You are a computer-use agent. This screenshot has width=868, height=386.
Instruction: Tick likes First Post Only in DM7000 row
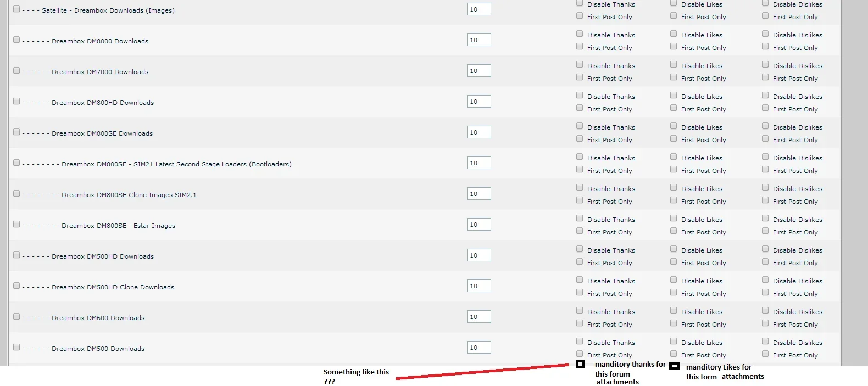pos(674,77)
